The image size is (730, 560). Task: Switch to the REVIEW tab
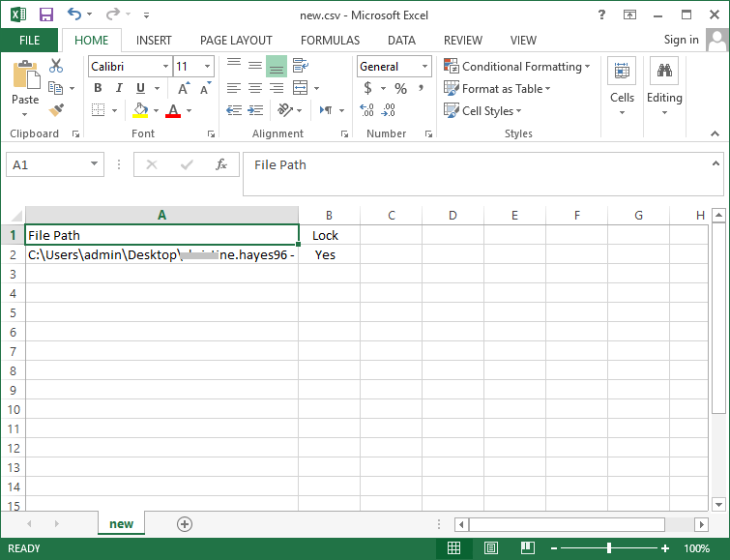[x=463, y=41]
